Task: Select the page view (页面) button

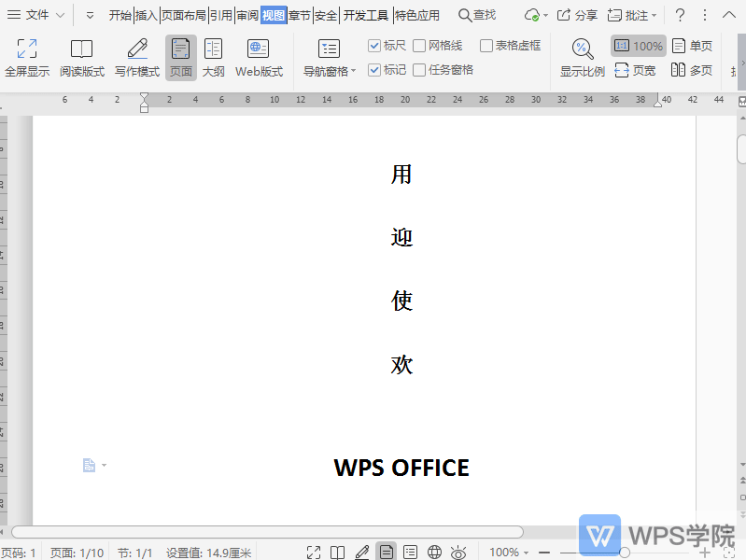Action: click(181, 58)
